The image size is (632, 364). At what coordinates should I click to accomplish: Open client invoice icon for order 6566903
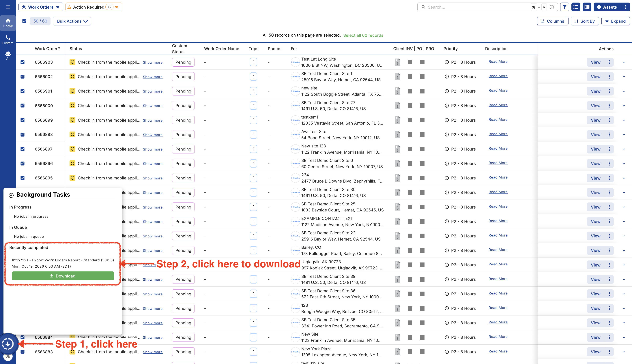397,62
